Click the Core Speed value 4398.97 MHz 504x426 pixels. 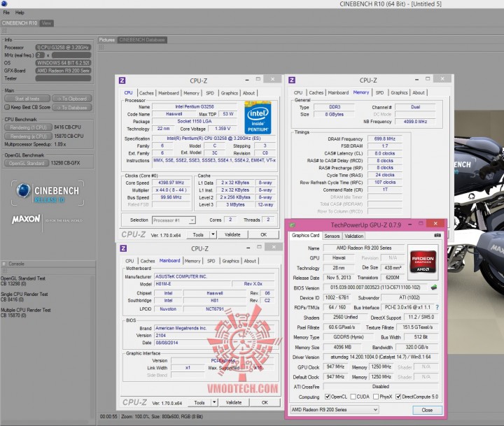click(171, 183)
